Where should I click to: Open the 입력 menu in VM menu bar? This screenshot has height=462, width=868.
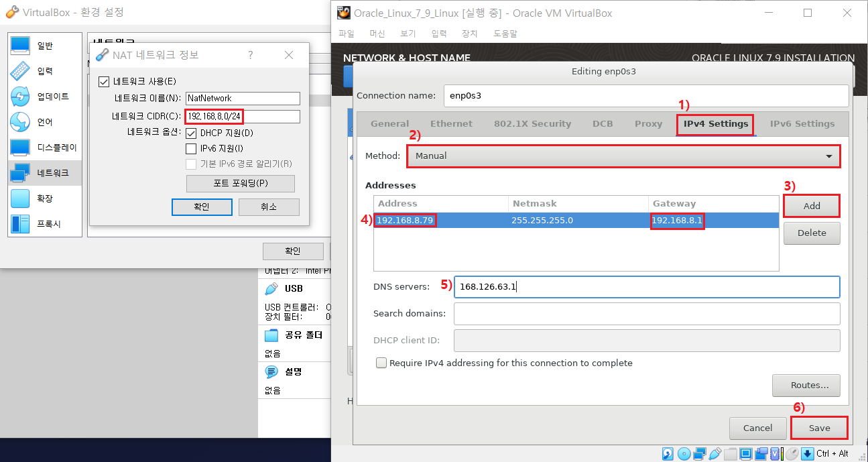tap(439, 34)
